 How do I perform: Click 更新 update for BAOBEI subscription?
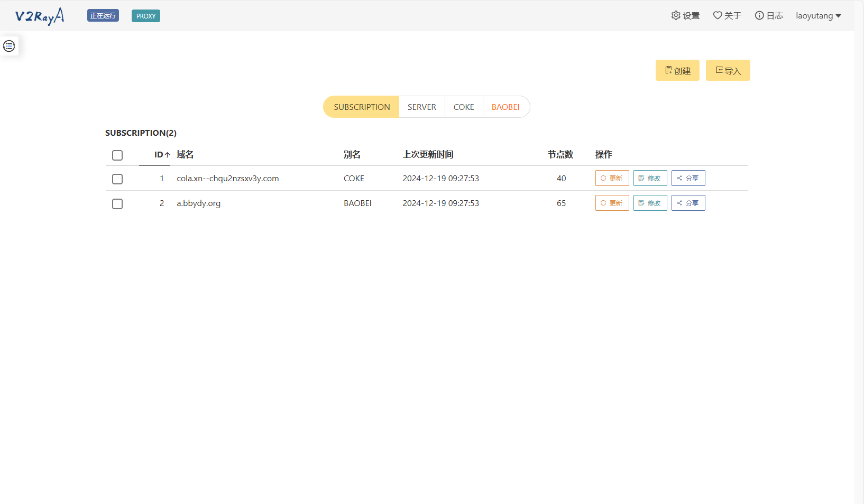pyautogui.click(x=612, y=203)
